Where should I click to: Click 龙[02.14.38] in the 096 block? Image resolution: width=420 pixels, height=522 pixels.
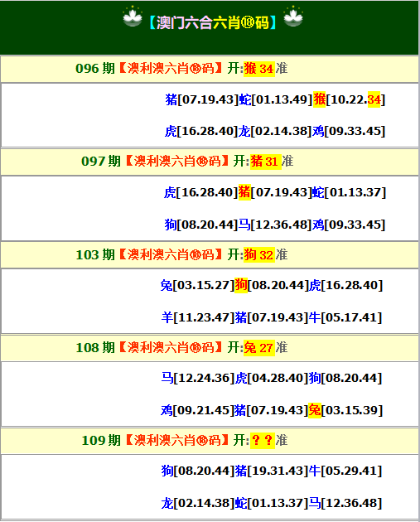tap(275, 131)
